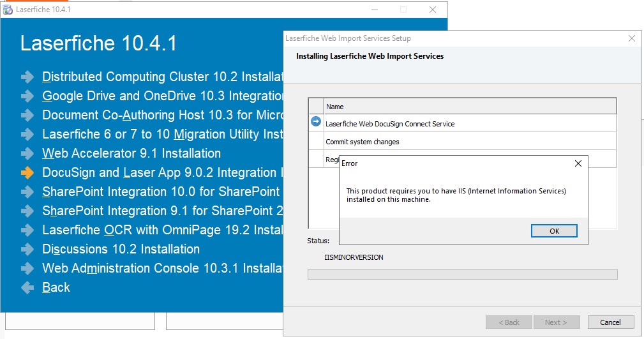Click the Name column header
The height and width of the screenshot is (339, 644).
470,107
